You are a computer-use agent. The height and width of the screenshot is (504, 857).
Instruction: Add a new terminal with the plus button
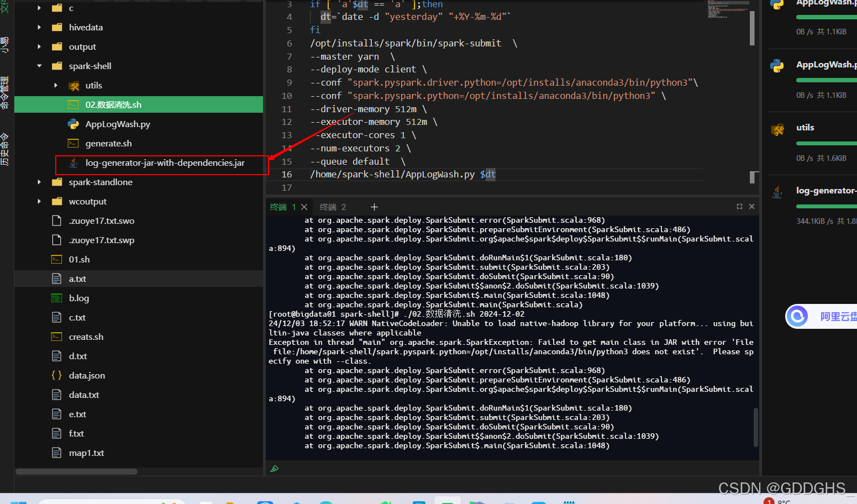(374, 207)
